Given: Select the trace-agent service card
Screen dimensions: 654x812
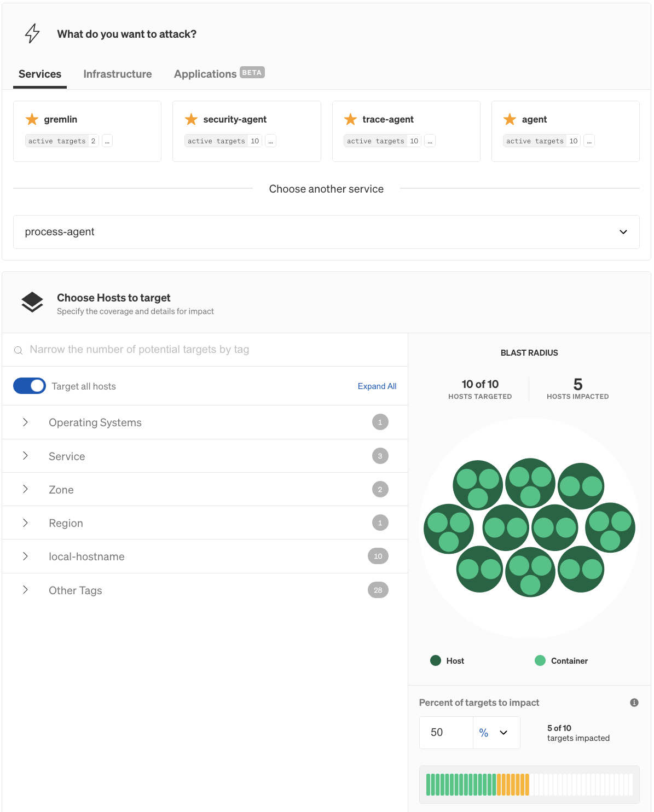Looking at the screenshot, I should point(406,131).
